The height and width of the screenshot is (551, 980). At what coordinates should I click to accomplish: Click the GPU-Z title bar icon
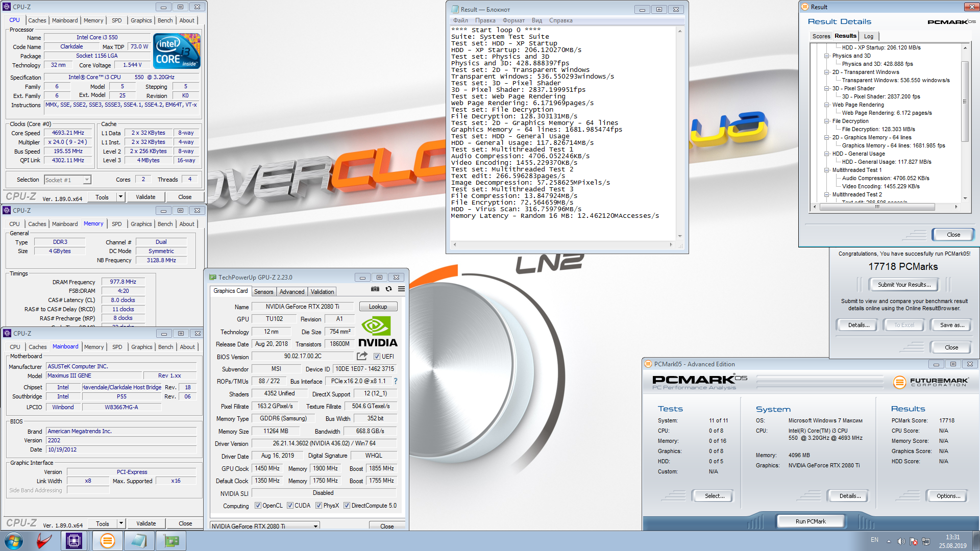pyautogui.click(x=213, y=278)
